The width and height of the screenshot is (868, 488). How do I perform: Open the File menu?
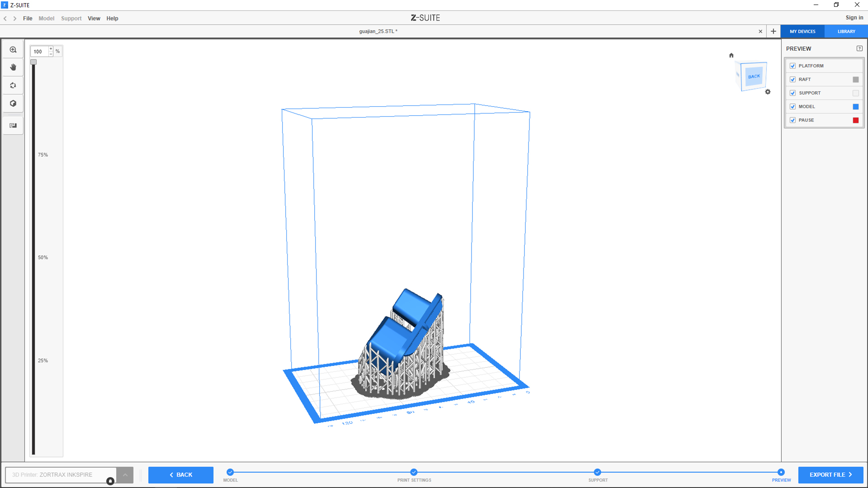28,19
